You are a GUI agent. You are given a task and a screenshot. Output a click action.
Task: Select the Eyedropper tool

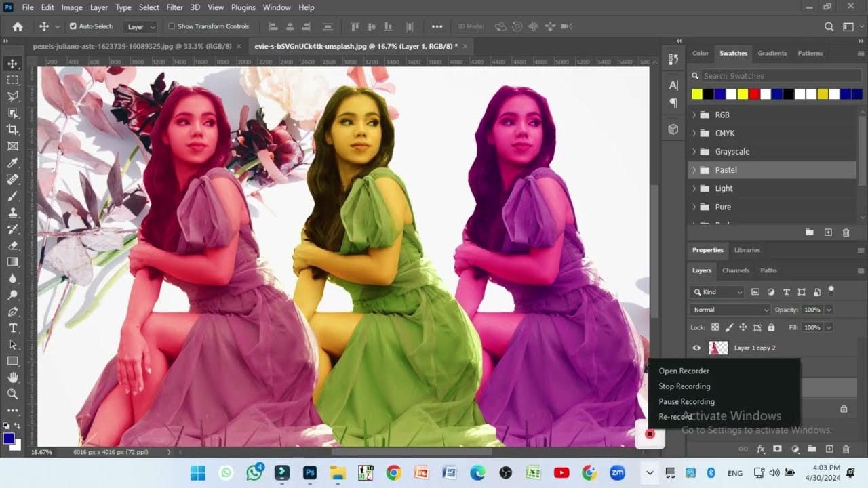[x=13, y=163]
